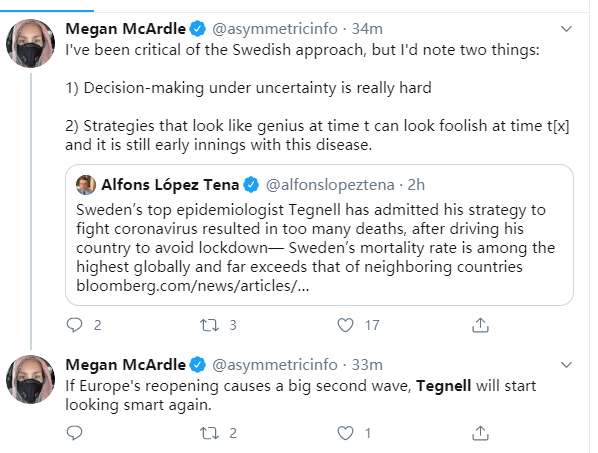Visit @asymmetricinfo handle on first tweet
The height and width of the screenshot is (453, 598).
tap(275, 29)
